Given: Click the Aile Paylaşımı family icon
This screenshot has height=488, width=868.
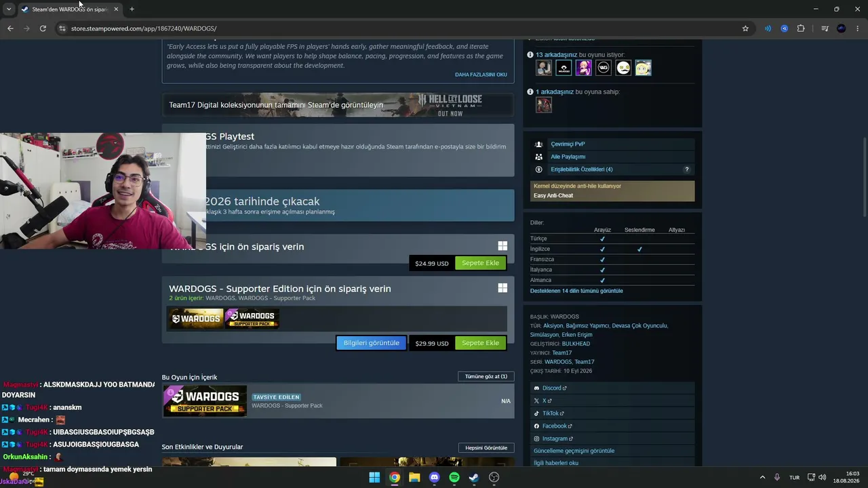Looking at the screenshot, I should 538,157.
